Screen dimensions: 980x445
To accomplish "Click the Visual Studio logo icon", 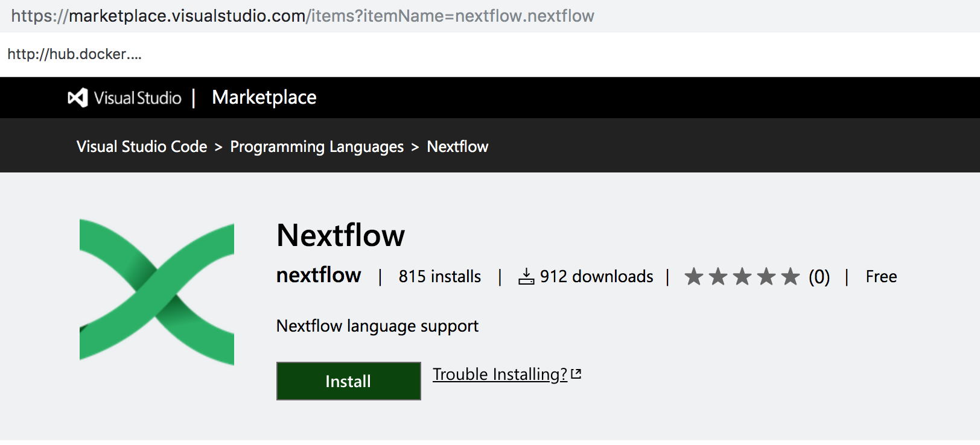I will click(x=78, y=98).
